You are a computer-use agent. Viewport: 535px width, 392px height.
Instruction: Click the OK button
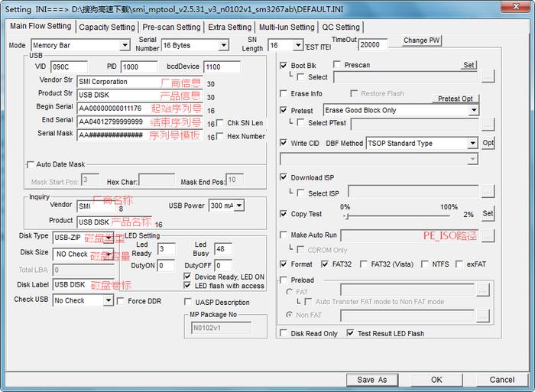coord(436,380)
